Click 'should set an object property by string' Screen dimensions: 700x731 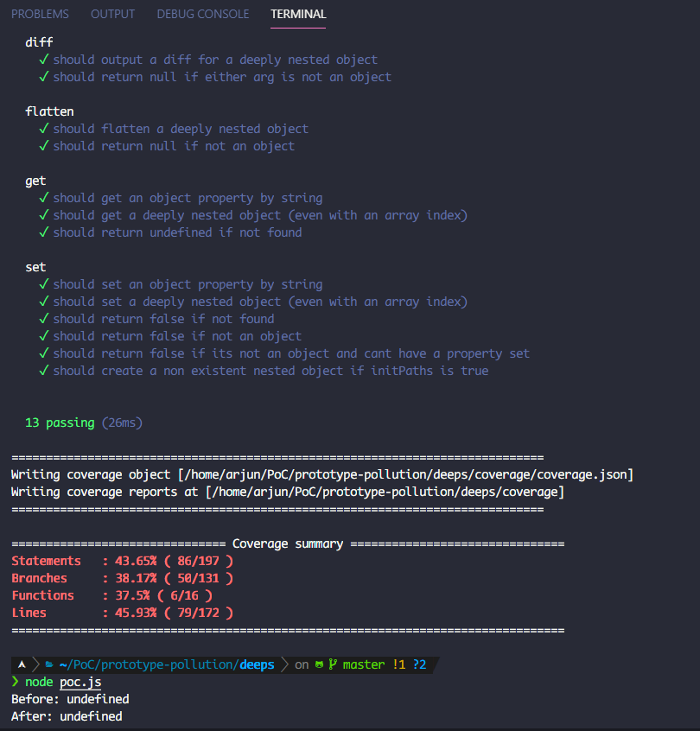click(188, 284)
